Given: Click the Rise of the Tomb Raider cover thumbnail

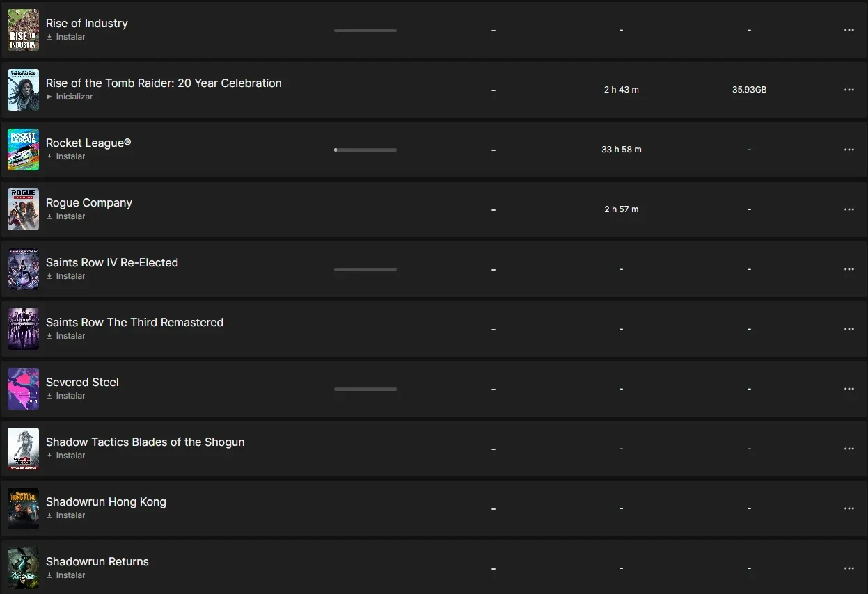Looking at the screenshot, I should (x=23, y=90).
